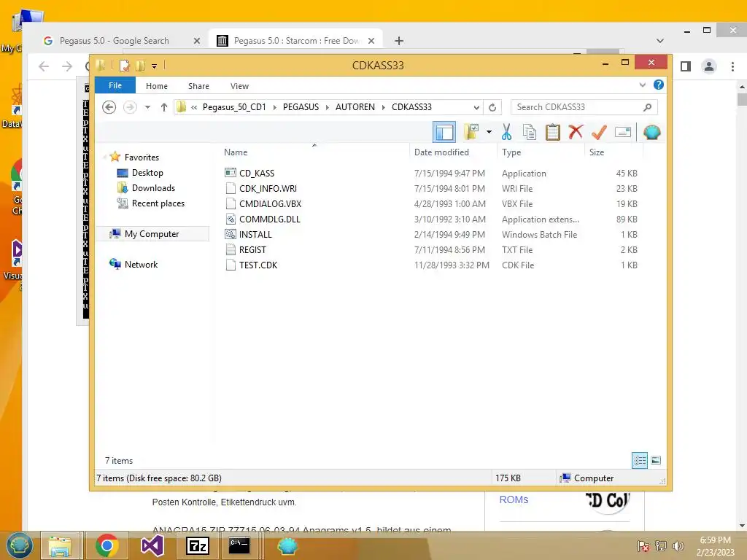Click the Cut scissors icon

pyautogui.click(x=506, y=132)
